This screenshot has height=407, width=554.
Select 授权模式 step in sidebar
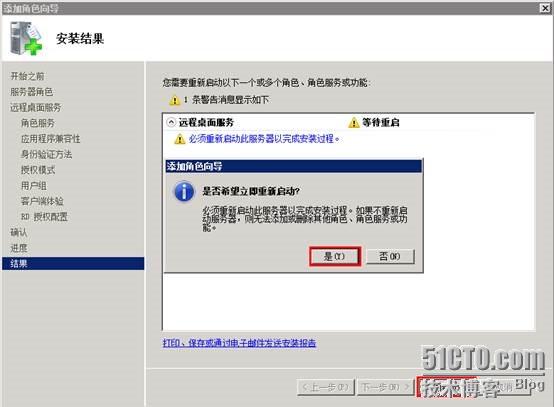pyautogui.click(x=38, y=170)
